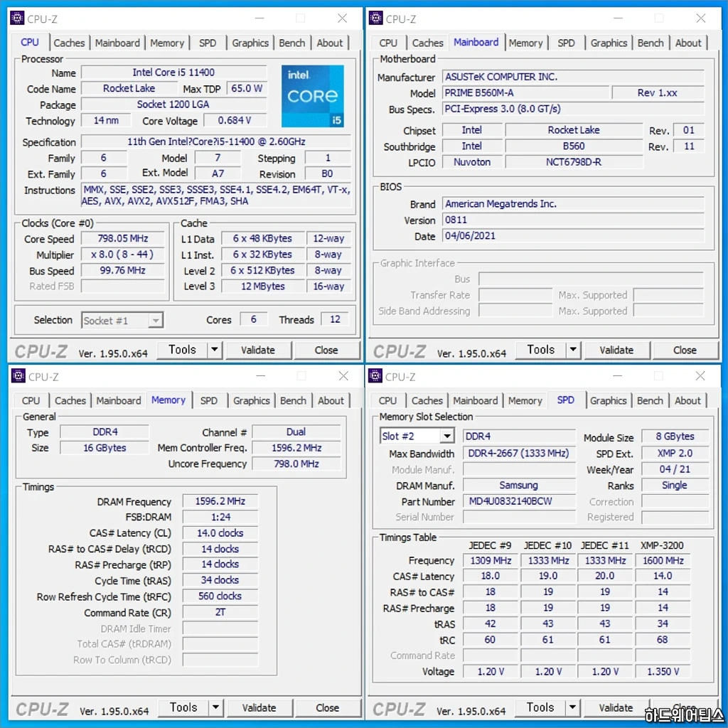Screen dimensions: 728x728
Task: Click the Row Refresh Cycle Time value 560 clocks
Action: pyautogui.click(x=220, y=596)
